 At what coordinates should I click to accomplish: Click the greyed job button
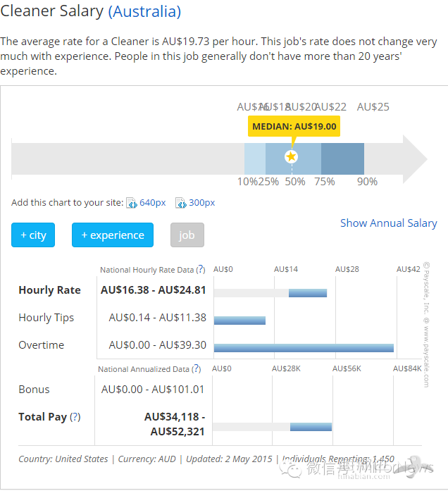(x=187, y=235)
